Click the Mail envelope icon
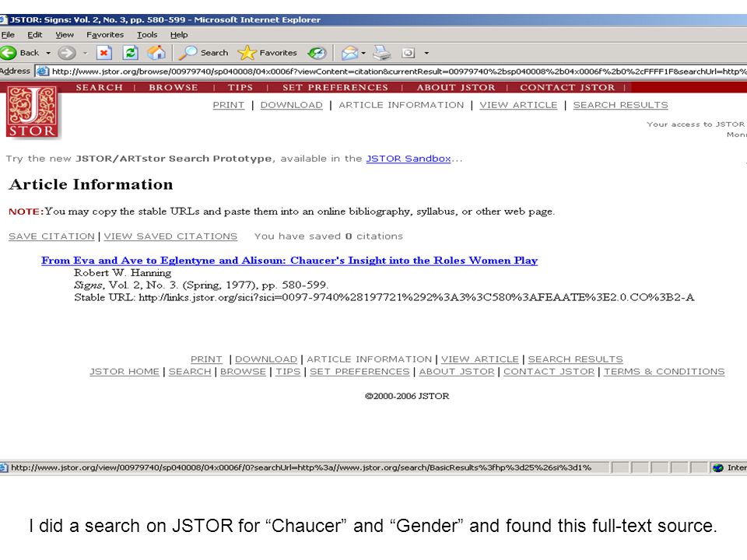 pyautogui.click(x=349, y=53)
